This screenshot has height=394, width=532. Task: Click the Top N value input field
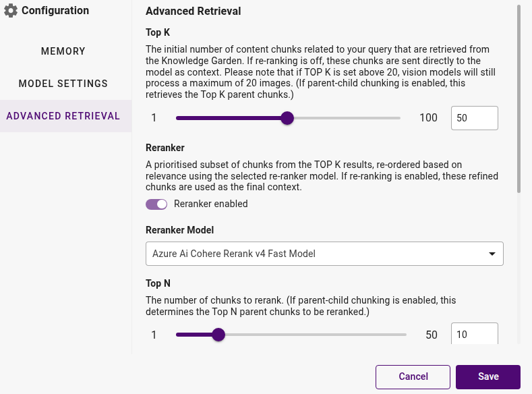[474, 334]
